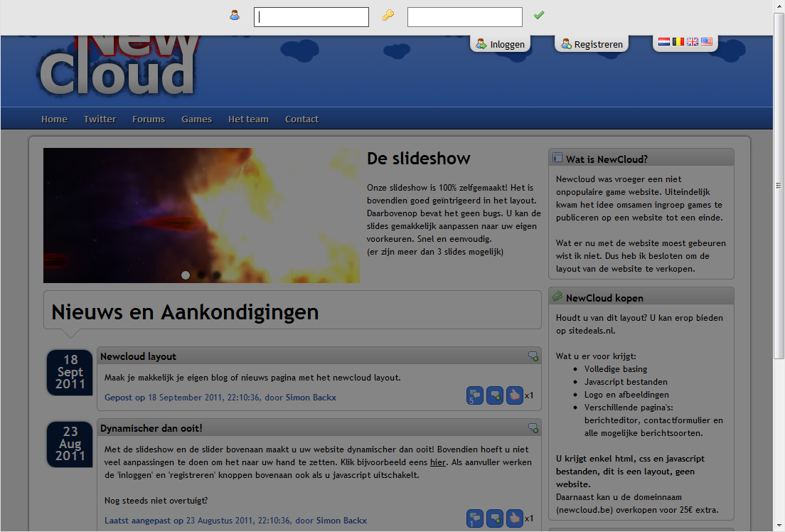Follow the 'hier' link in the post
This screenshot has height=532, width=785.
437,462
